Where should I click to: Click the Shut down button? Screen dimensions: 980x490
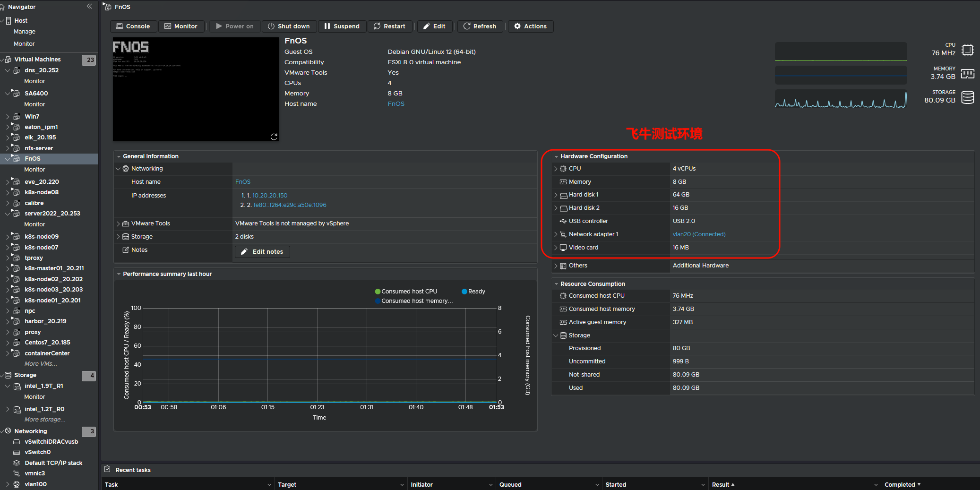[x=288, y=26]
